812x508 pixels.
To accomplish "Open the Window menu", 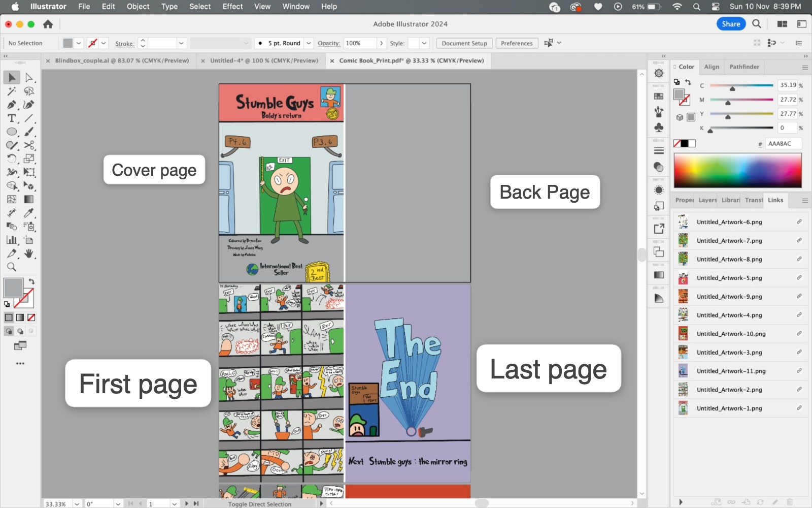I will tap(296, 7).
